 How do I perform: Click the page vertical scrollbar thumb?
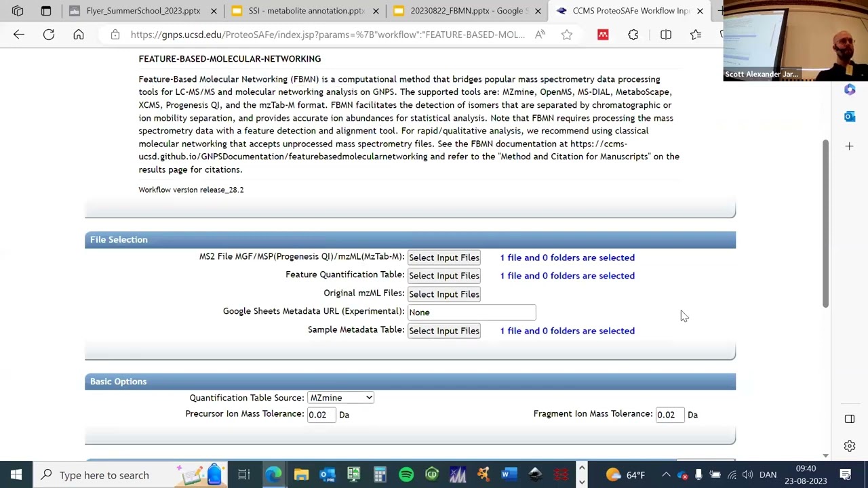pyautogui.click(x=825, y=224)
